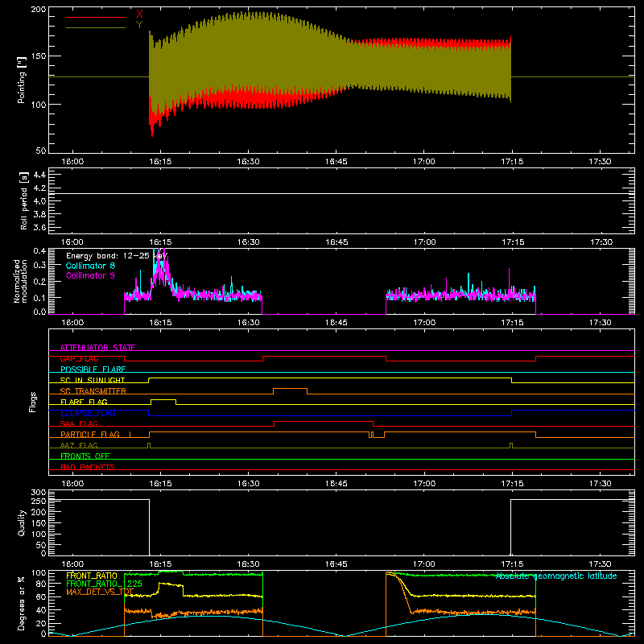The image size is (644, 644).
Task: Click the Degrees or % axis title
Action: point(22,603)
